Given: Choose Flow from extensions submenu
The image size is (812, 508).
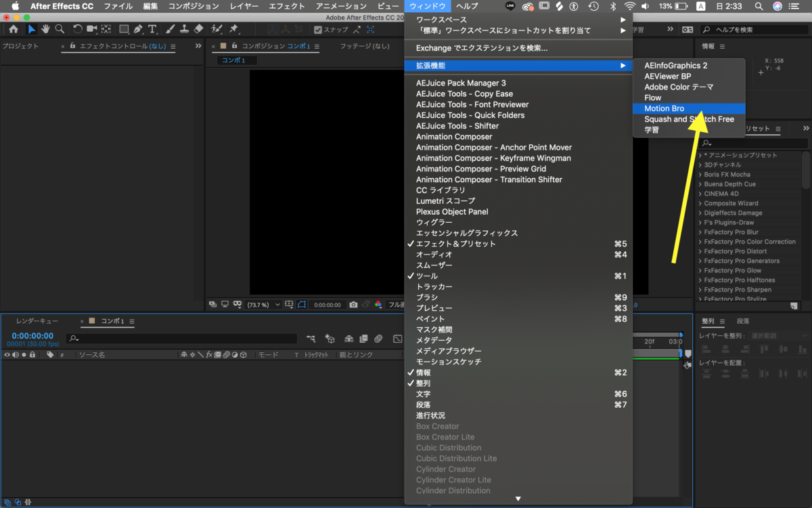Looking at the screenshot, I should click(689, 98).
